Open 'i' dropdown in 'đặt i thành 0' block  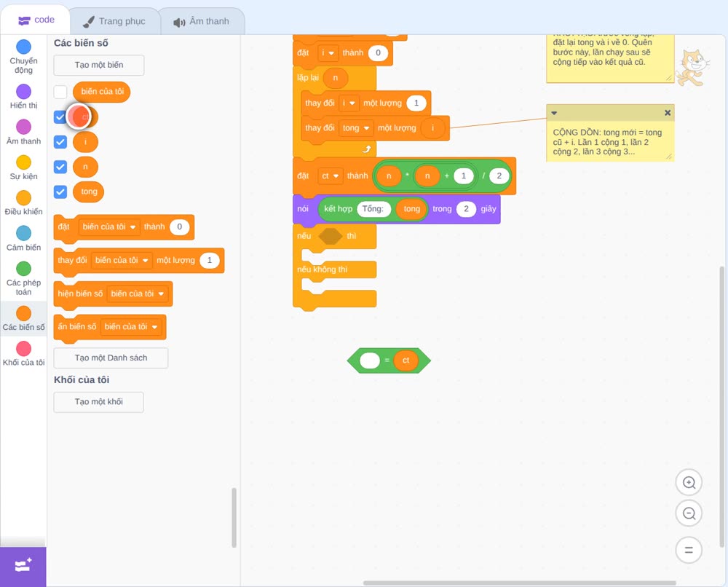coord(328,53)
